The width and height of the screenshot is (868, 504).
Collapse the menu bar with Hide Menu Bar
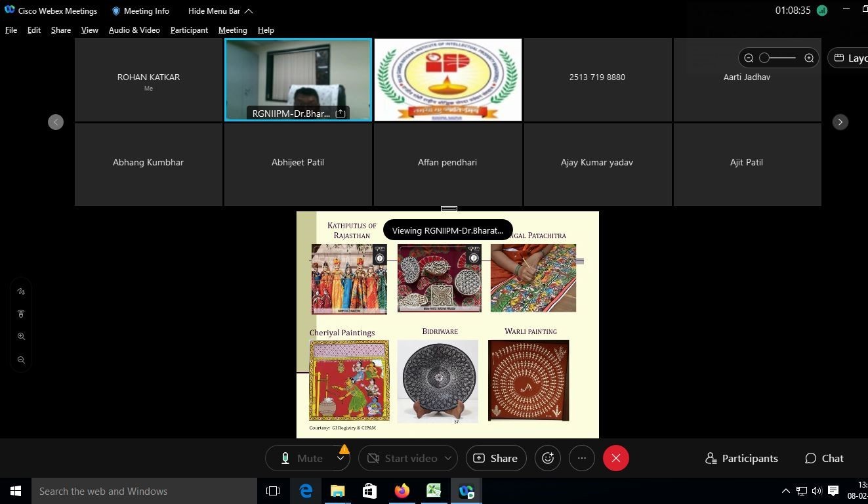pos(220,11)
